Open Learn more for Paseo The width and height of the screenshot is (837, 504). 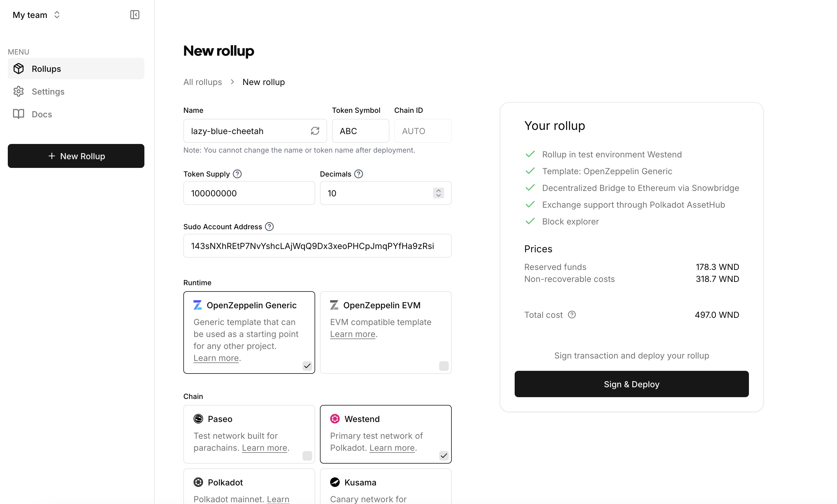[264, 448]
